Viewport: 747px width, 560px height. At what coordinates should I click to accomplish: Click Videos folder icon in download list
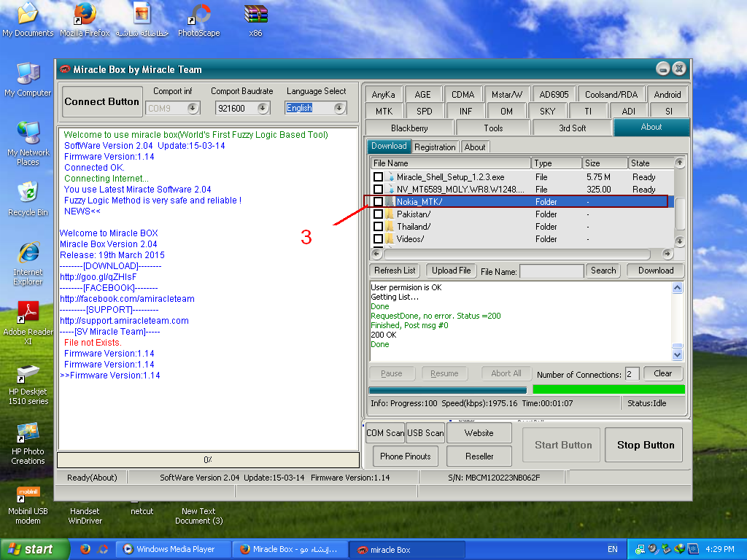[x=390, y=238]
